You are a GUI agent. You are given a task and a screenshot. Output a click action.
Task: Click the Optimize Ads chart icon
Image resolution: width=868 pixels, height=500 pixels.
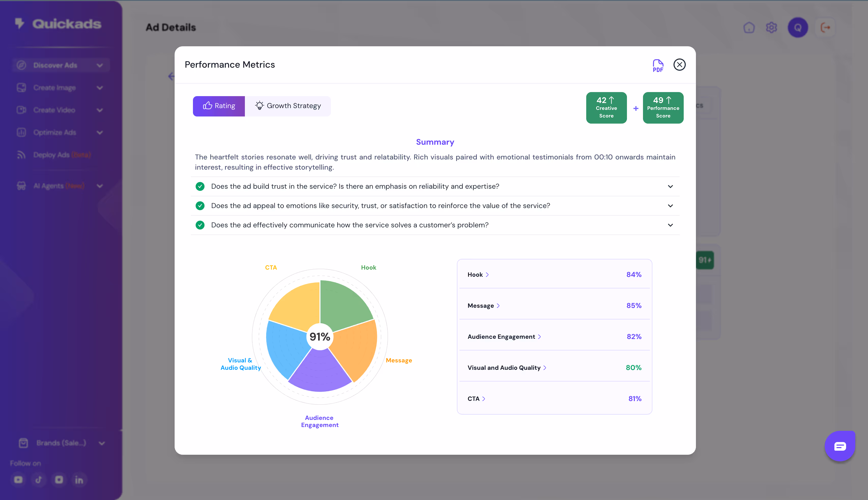tap(21, 132)
